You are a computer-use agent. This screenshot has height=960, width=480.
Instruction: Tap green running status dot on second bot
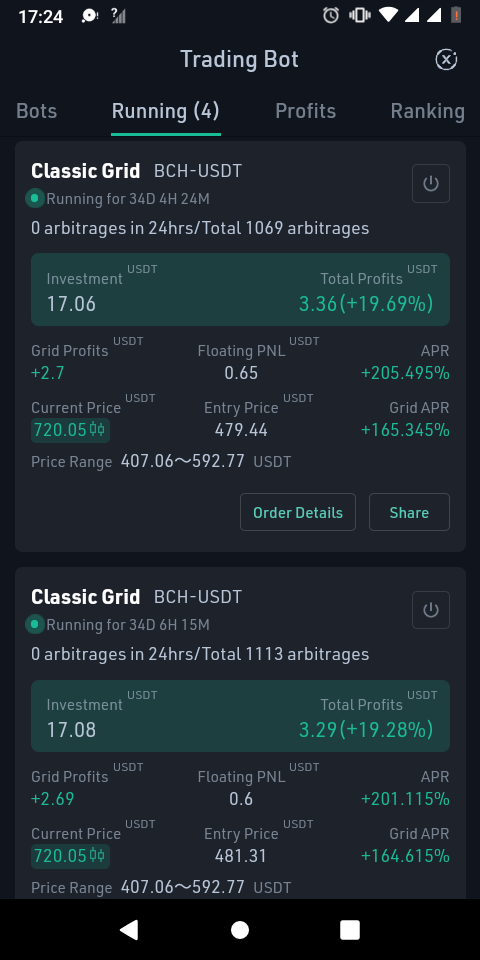click(x=35, y=624)
